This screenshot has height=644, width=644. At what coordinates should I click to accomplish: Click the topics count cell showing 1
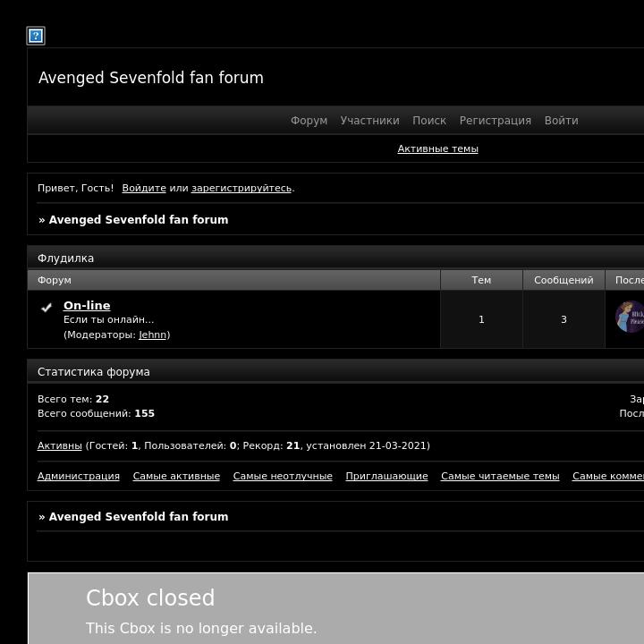pyautogui.click(x=481, y=319)
